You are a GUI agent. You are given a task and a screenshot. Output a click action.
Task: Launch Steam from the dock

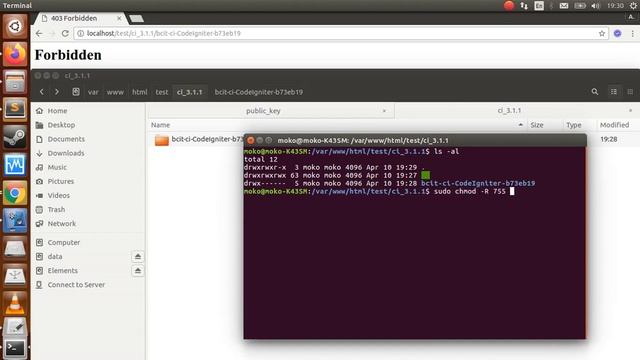coord(15,137)
